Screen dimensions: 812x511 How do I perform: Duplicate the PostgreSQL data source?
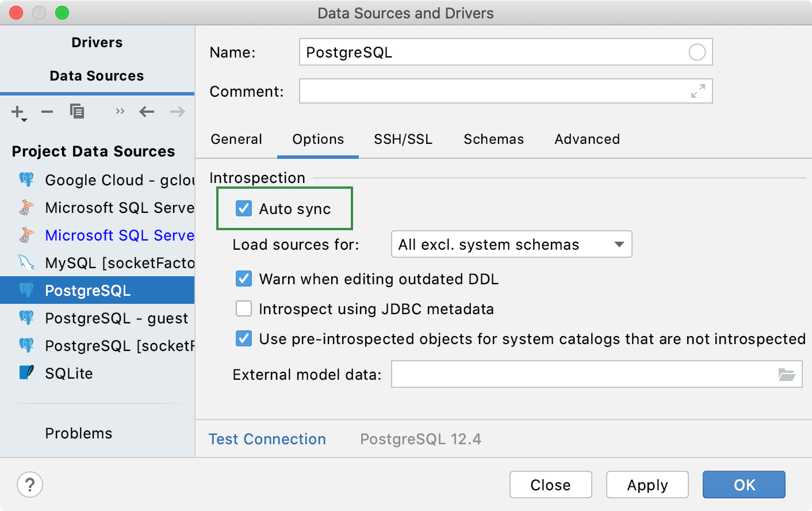(77, 112)
